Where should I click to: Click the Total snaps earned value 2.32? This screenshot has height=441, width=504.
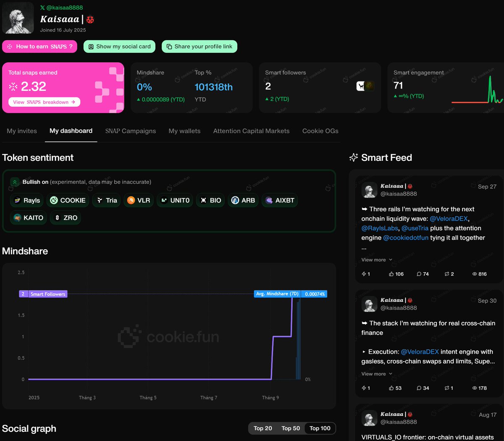33,86
